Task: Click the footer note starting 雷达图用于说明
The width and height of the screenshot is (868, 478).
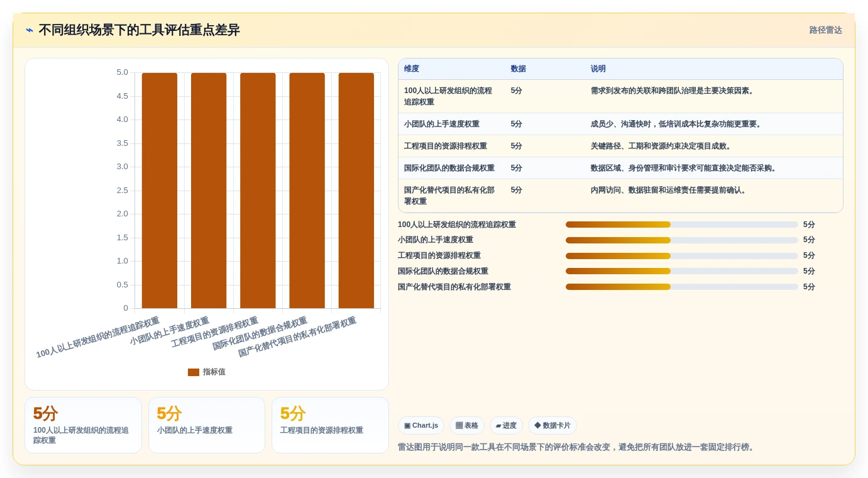Action: click(x=577, y=447)
